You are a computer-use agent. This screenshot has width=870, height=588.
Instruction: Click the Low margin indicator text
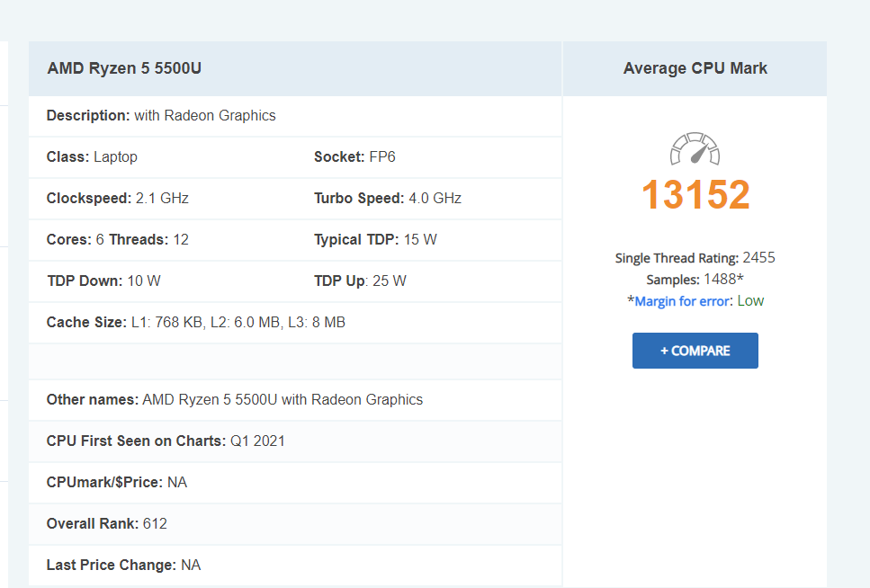point(750,300)
